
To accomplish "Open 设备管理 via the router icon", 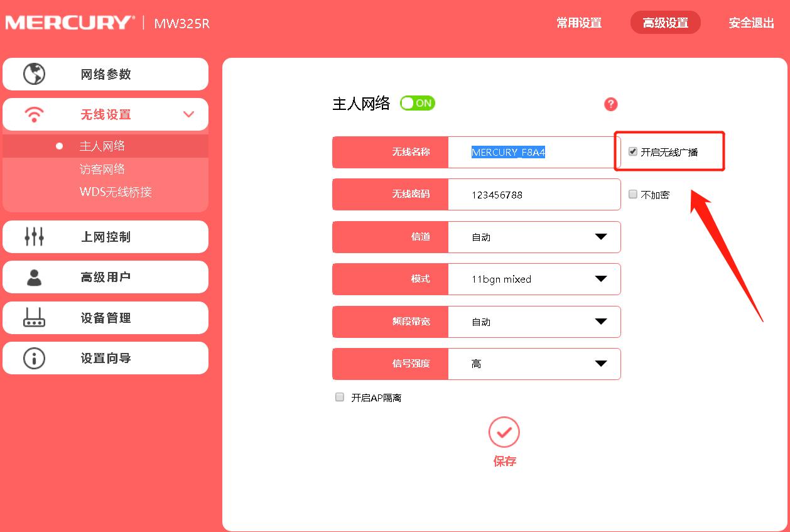I will tap(36, 318).
